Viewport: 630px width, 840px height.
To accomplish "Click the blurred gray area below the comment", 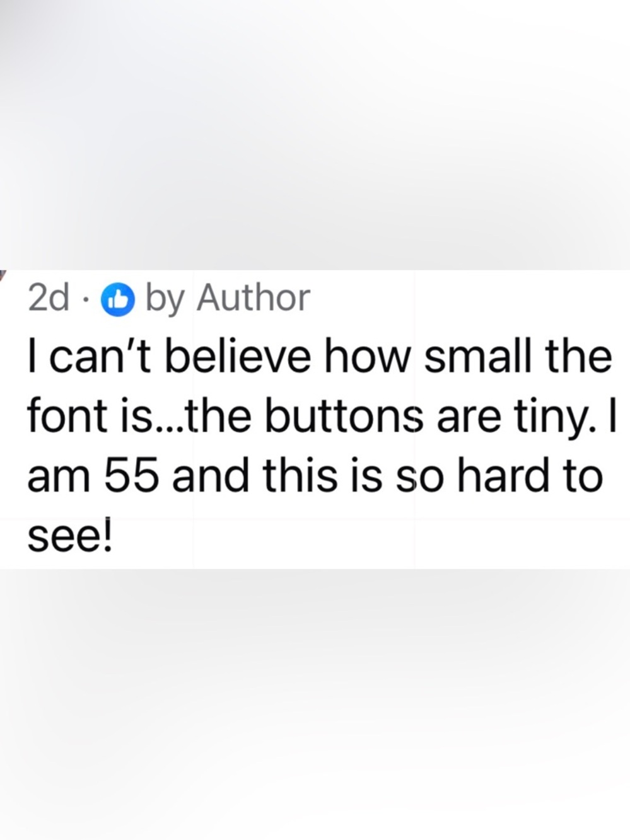I will click(x=315, y=705).
